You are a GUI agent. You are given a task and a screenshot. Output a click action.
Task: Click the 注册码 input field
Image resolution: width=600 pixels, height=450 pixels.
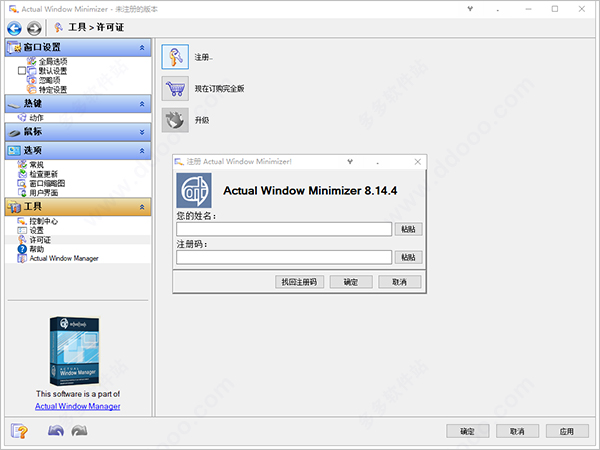[284, 257]
